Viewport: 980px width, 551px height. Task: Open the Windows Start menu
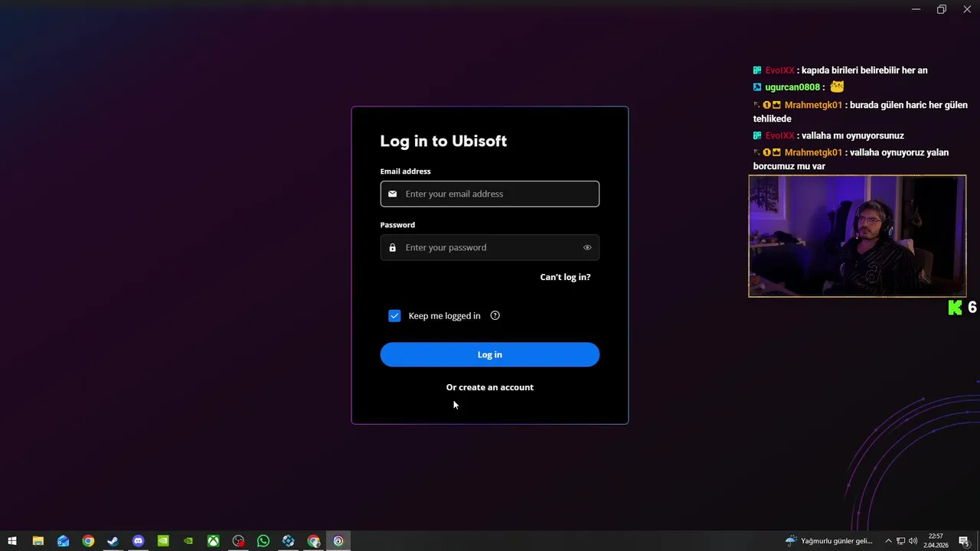tap(12, 541)
